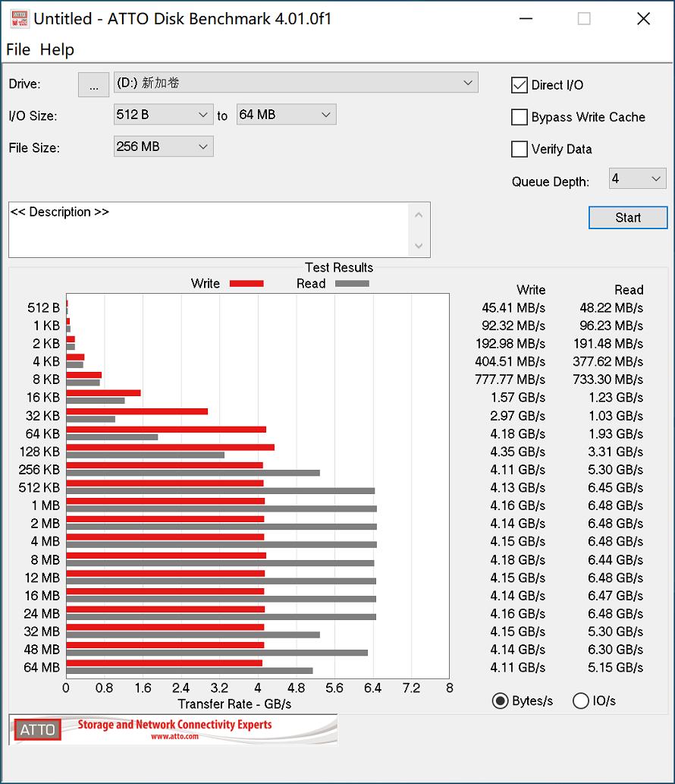Open the Help menu
Screen dimensions: 675x784
pos(58,49)
